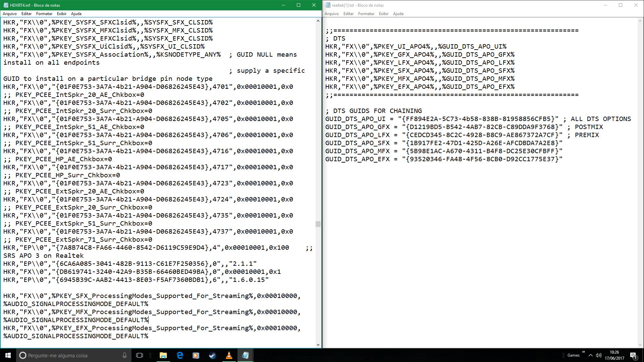Open Editar menu in HDXRT4.inf window
The image size is (644, 362).
click(26, 14)
